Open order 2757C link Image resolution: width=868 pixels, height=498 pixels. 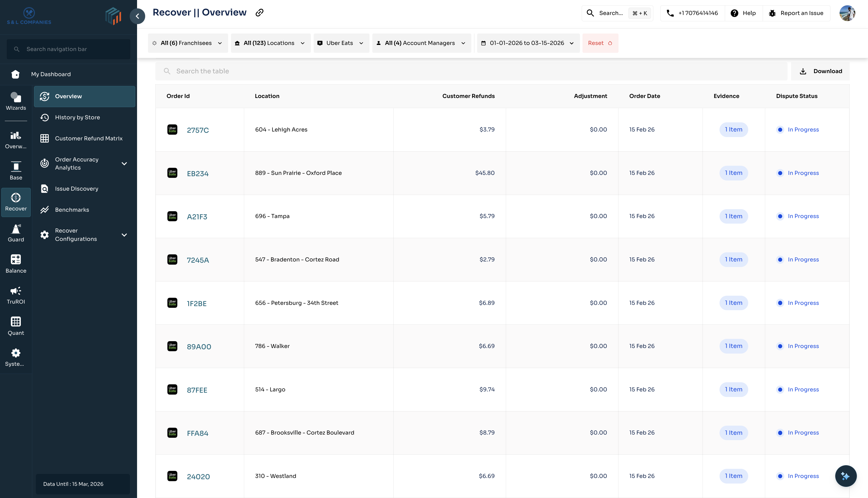[198, 130]
